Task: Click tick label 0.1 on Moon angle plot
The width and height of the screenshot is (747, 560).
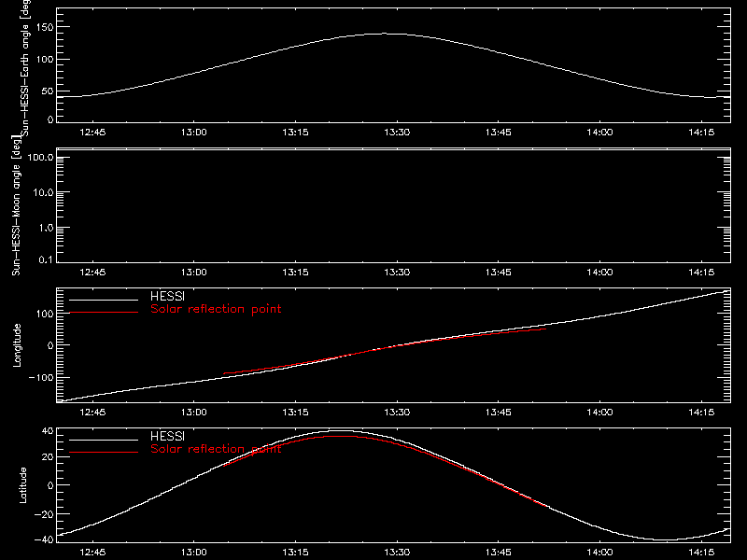Action: tap(46, 260)
